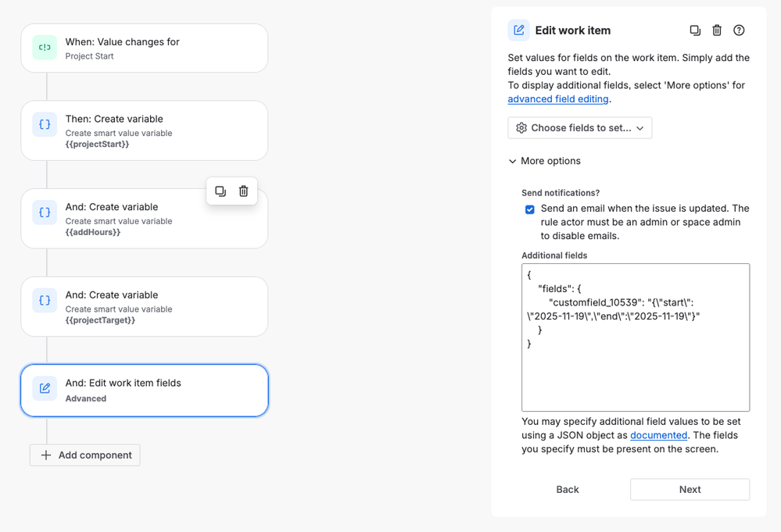This screenshot has width=781, height=532.
Task: Uncheck the Send an email notification checkbox
Action: (530, 209)
